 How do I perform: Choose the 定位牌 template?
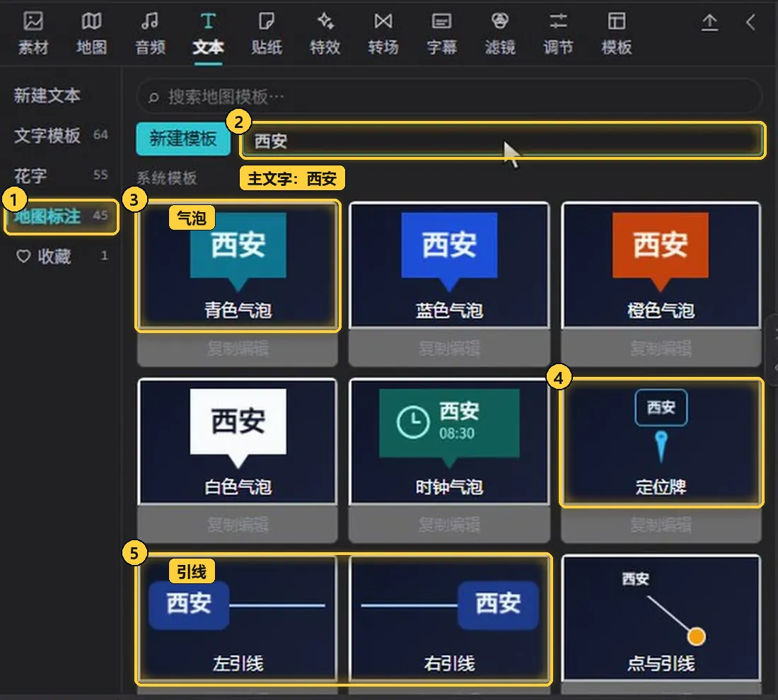(661, 443)
